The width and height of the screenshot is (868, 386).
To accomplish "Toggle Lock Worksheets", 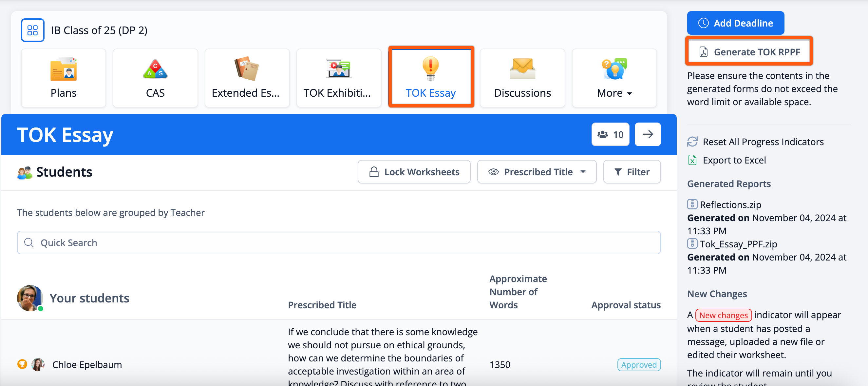I will coord(414,172).
